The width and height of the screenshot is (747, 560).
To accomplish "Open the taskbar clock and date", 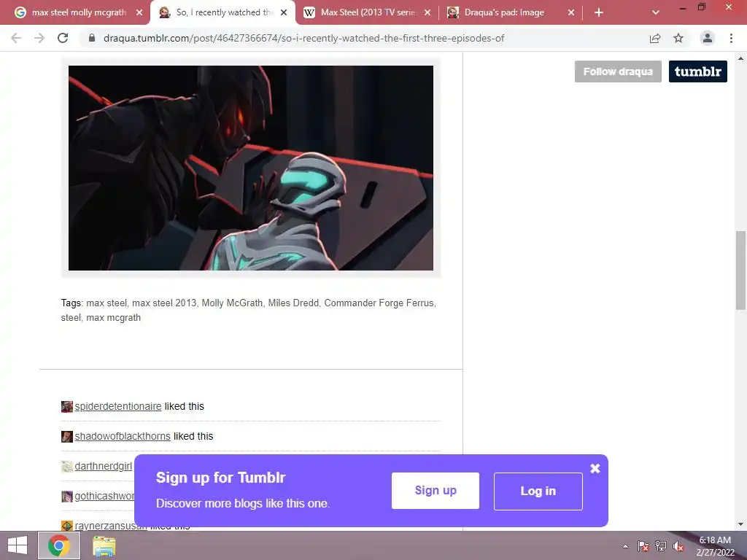I will 715,546.
